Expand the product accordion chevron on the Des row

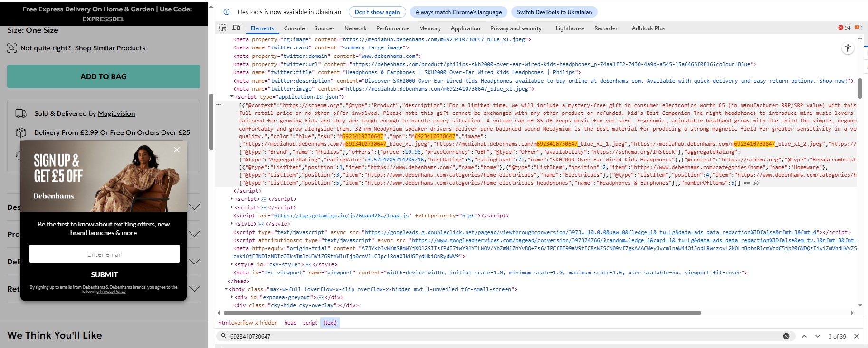[194, 207]
